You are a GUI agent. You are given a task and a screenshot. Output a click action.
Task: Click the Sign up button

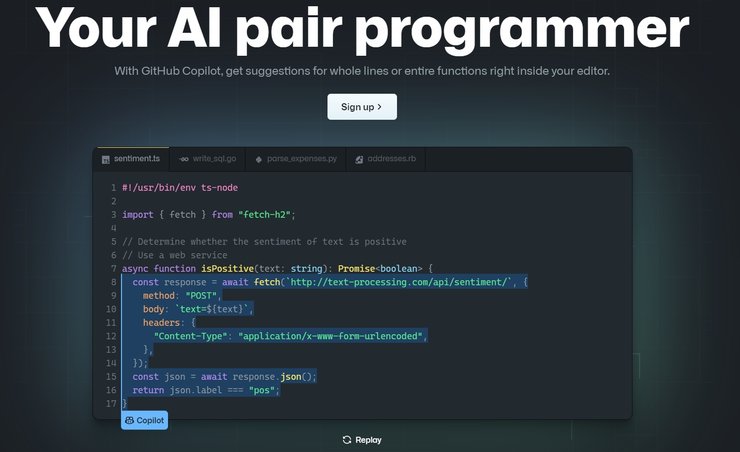[x=362, y=107]
